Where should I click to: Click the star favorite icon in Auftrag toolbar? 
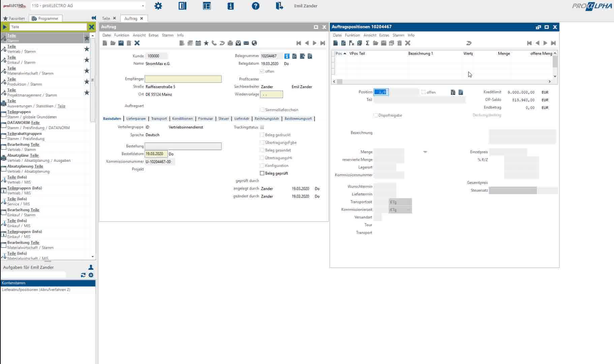(206, 43)
